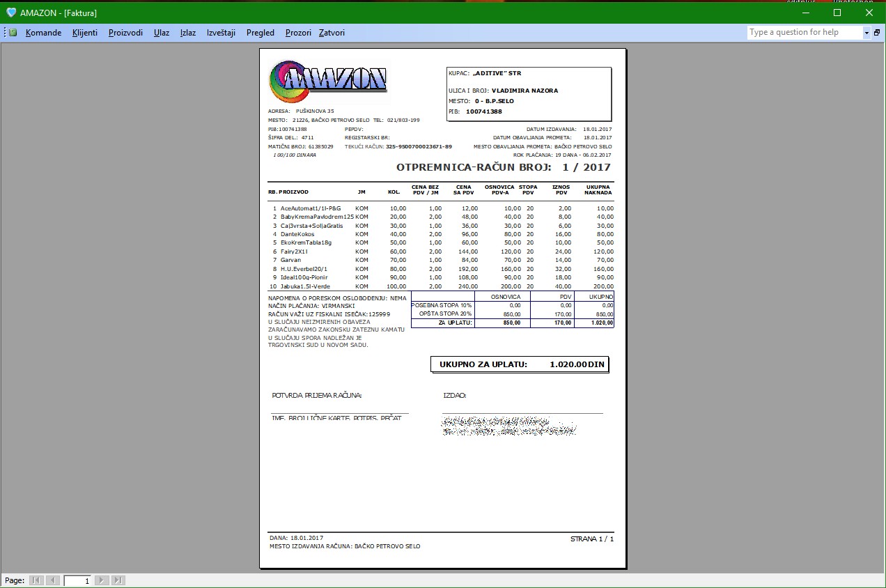Open the Proizvodi menu

click(125, 33)
